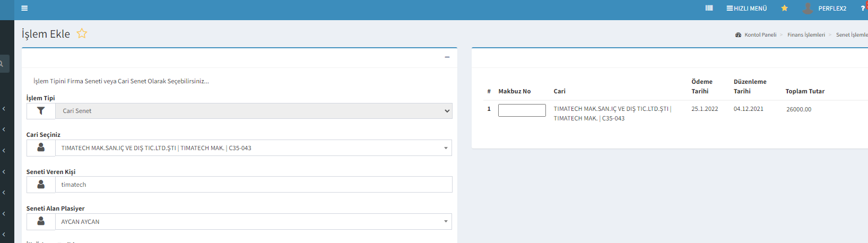The height and width of the screenshot is (243, 868).
Task: Click the barcode icon in top bar
Action: 709,8
